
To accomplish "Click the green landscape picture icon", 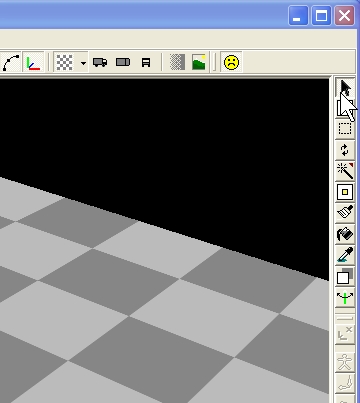I will point(199,62).
